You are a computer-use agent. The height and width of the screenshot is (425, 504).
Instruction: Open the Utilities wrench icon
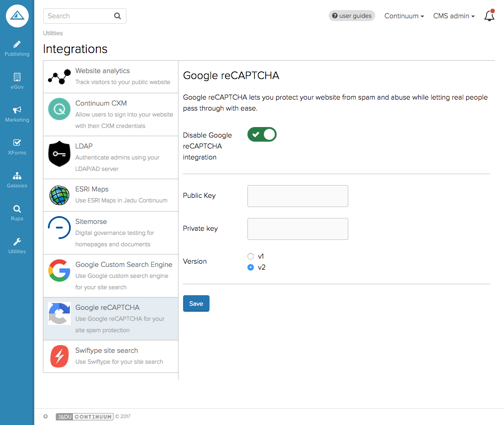[17, 242]
